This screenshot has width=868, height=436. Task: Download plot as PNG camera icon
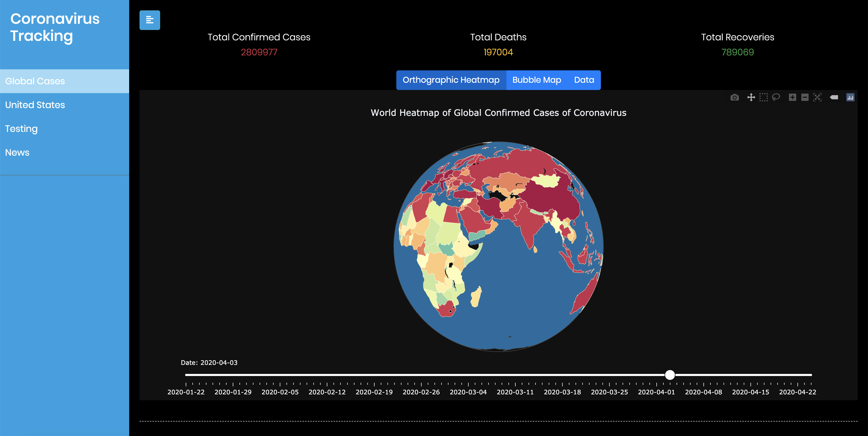(x=734, y=97)
